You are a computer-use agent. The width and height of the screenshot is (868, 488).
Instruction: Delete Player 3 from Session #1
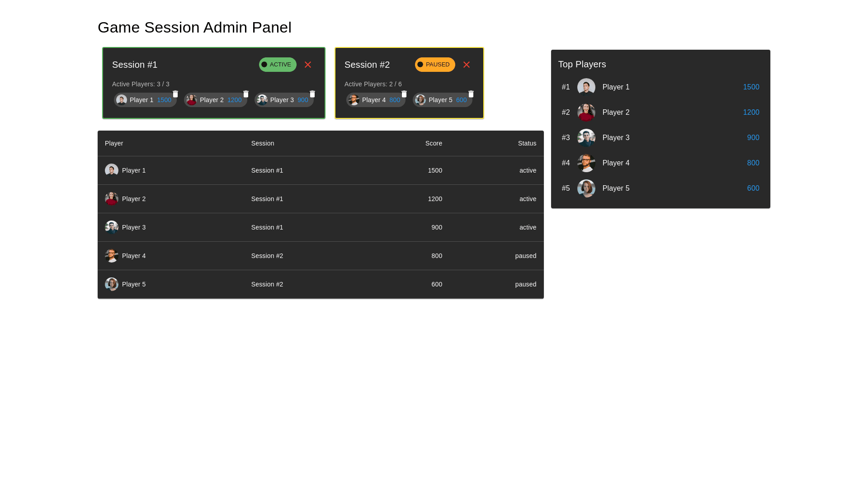click(x=312, y=94)
